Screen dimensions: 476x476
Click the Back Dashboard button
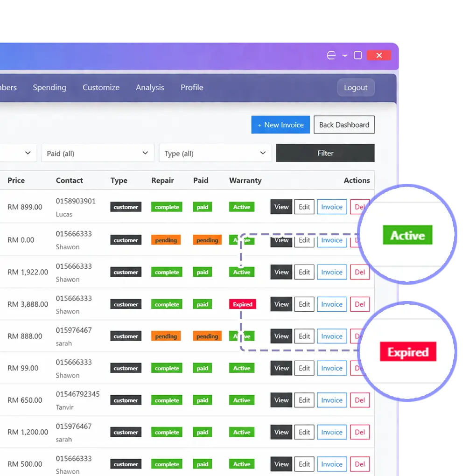click(344, 125)
